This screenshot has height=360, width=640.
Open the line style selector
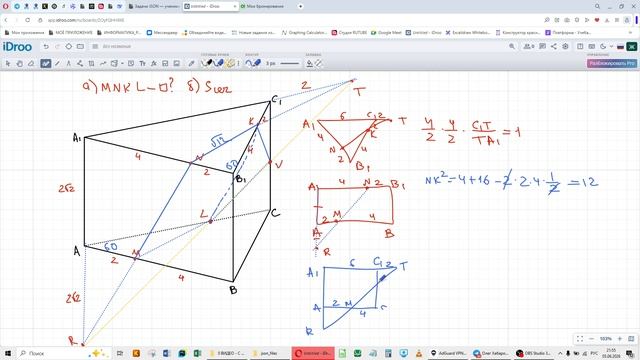point(289,64)
